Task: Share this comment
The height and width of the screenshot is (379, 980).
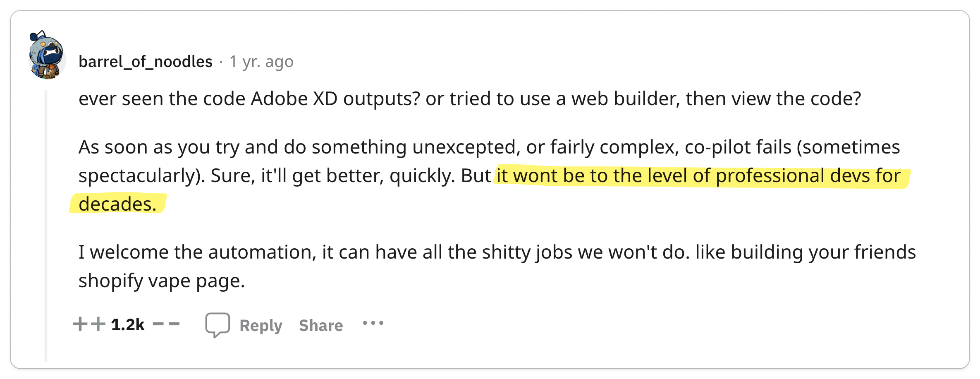Action: [321, 326]
